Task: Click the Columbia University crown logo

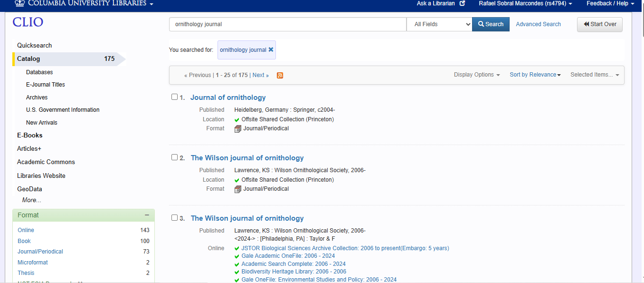Action: [19, 3]
